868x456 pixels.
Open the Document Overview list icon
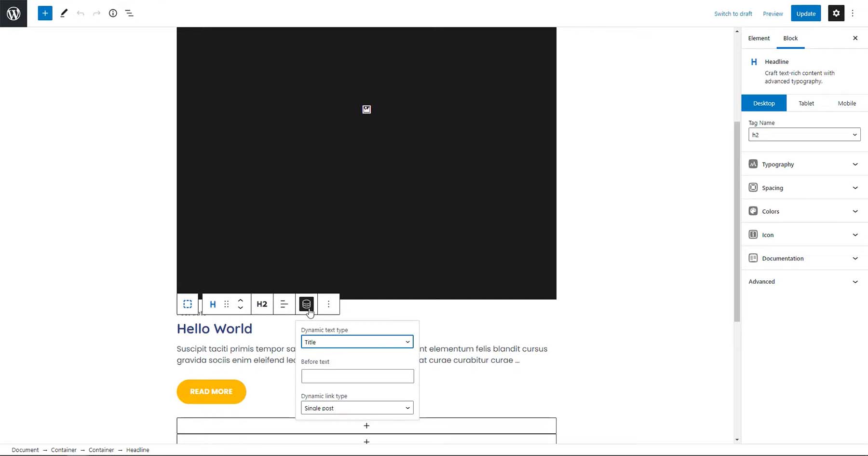click(129, 13)
